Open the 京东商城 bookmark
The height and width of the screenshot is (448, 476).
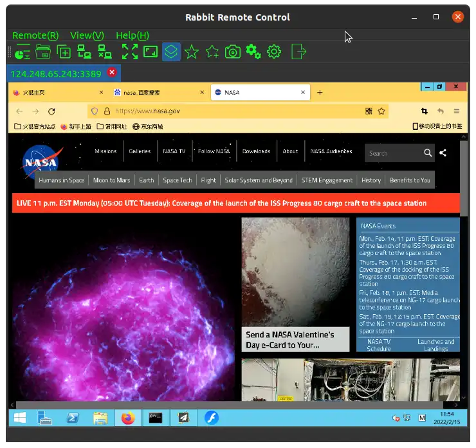148,126
